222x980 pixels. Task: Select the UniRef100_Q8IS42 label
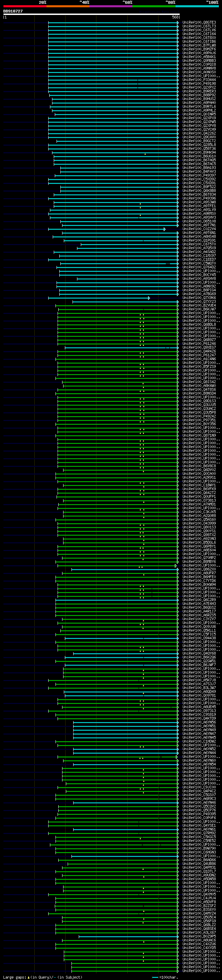tap(199, 382)
